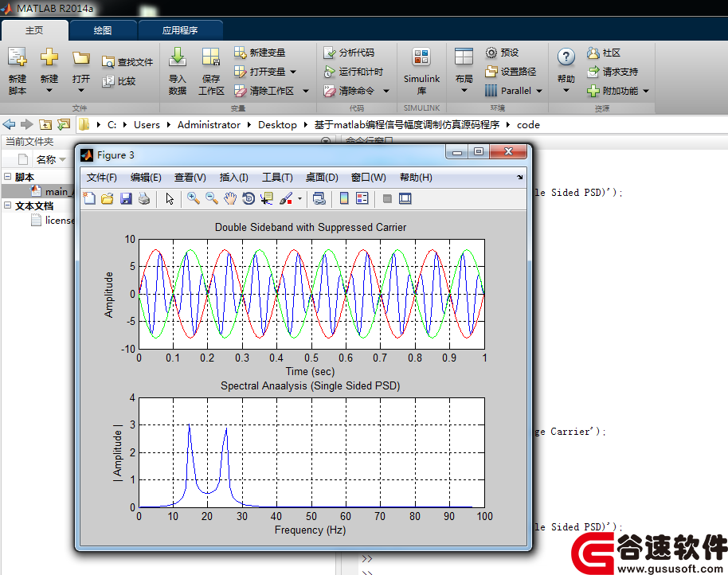Toggle the Brush data tool
Screen dimensions: 728x575
pyautogui.click(x=286, y=198)
